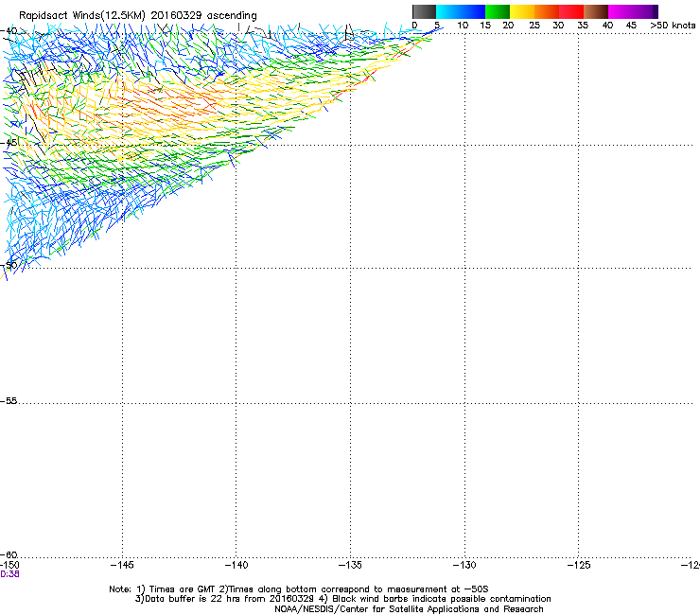
Task: Click the -125 longitude axis label
Action: click(579, 565)
